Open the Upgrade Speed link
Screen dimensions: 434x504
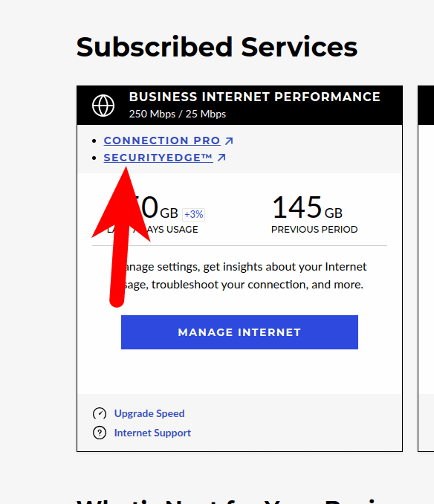[x=149, y=413]
